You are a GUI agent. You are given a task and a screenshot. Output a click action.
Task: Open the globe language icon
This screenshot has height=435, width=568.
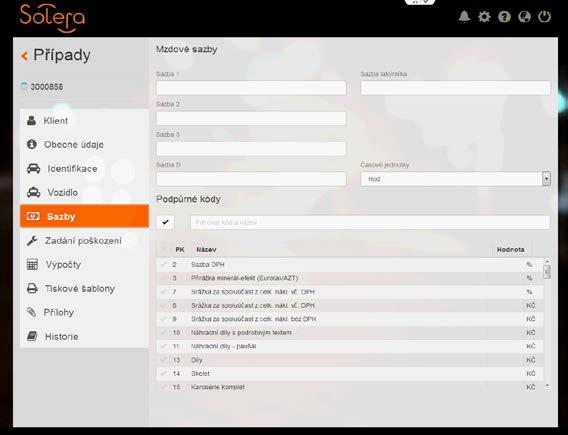(524, 17)
